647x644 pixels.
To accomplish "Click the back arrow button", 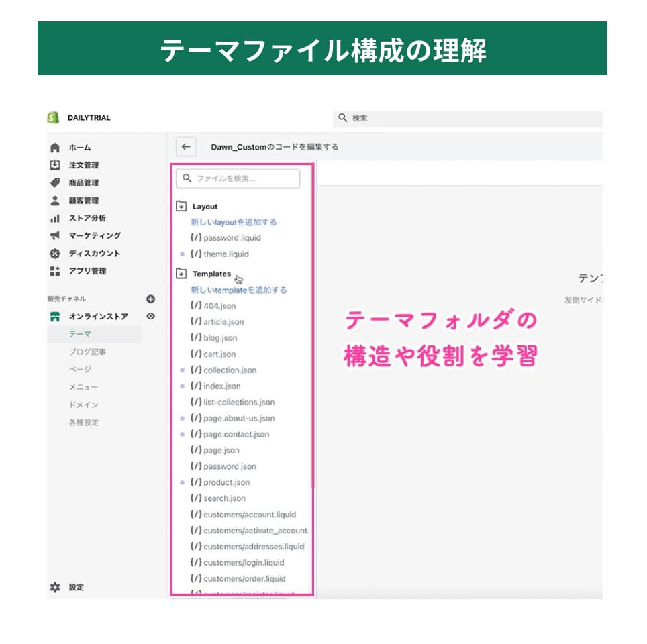I will coord(186,147).
